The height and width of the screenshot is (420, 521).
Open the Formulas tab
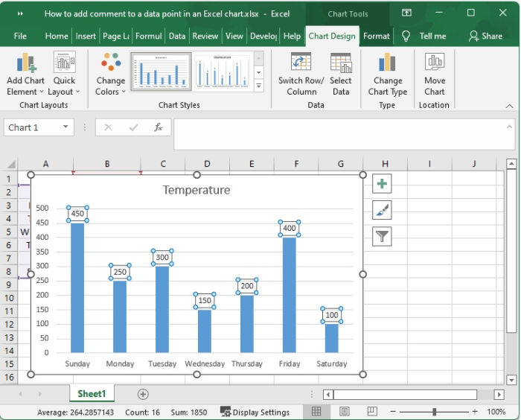pos(149,36)
